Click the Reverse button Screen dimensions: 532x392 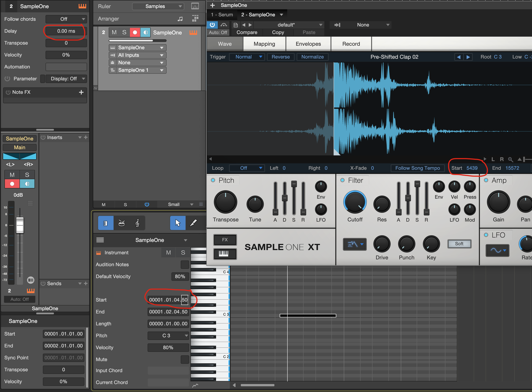(281, 57)
